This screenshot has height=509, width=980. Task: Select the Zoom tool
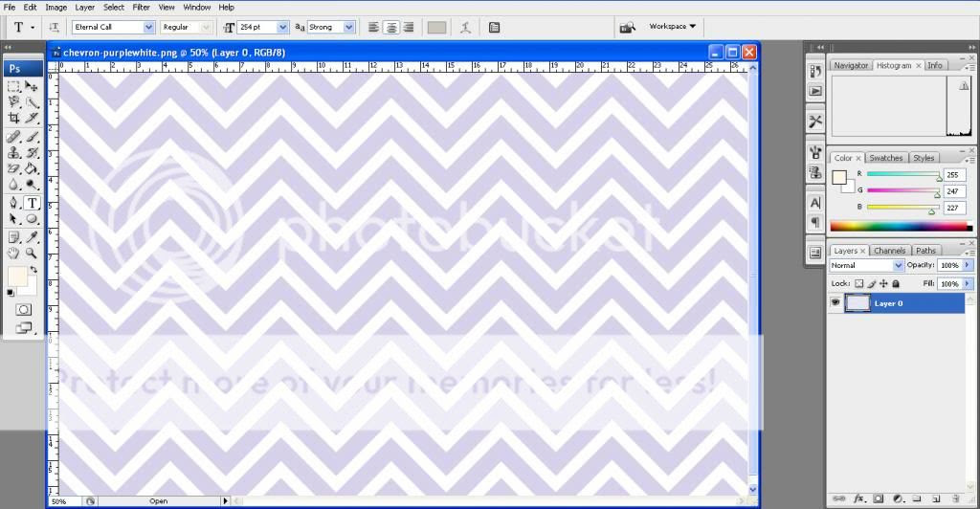pos(32,254)
